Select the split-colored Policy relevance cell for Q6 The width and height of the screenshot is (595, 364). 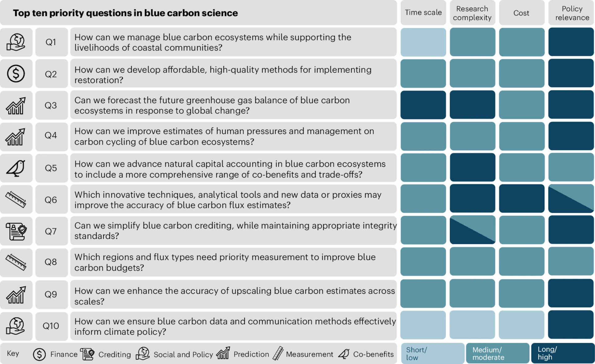571,199
